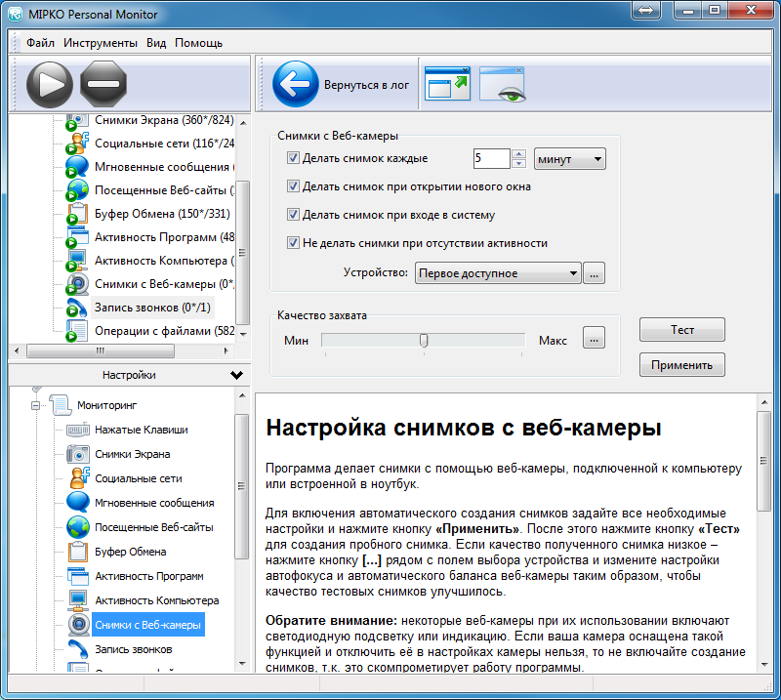The width and height of the screenshot is (781, 700).
Task: Click the blue back arrow icon
Action: coord(295,84)
